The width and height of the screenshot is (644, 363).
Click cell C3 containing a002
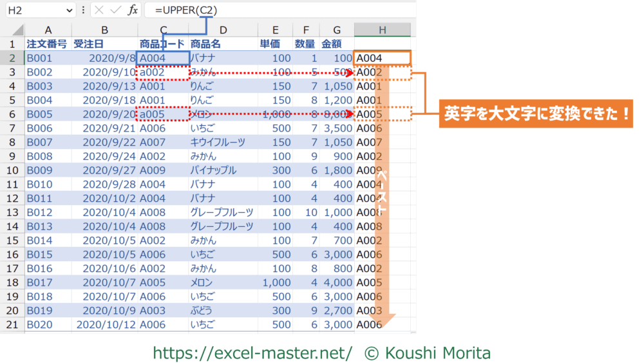tap(164, 72)
